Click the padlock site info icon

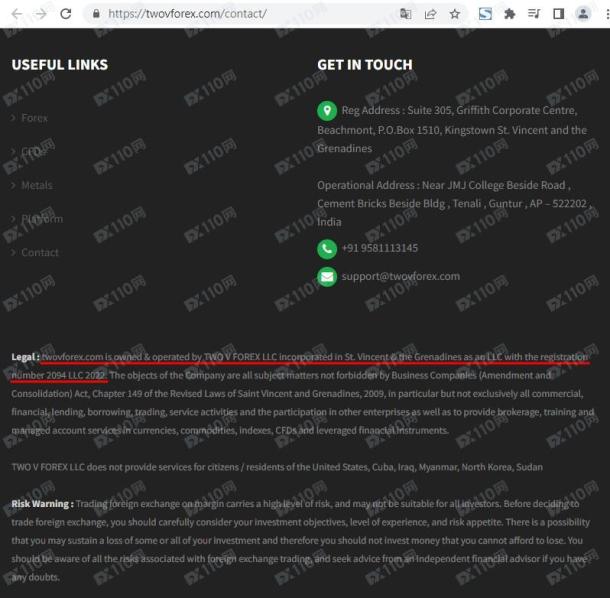coord(96,14)
